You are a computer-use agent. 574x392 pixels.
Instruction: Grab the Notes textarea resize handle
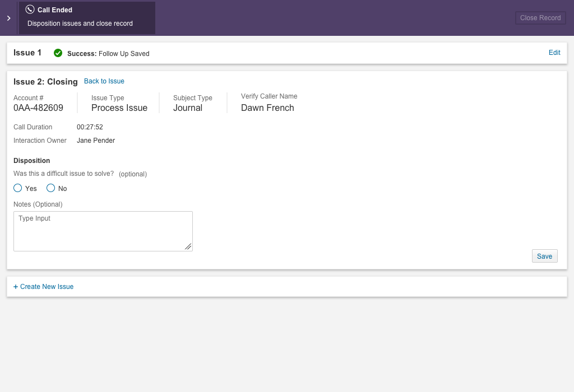tap(188, 247)
